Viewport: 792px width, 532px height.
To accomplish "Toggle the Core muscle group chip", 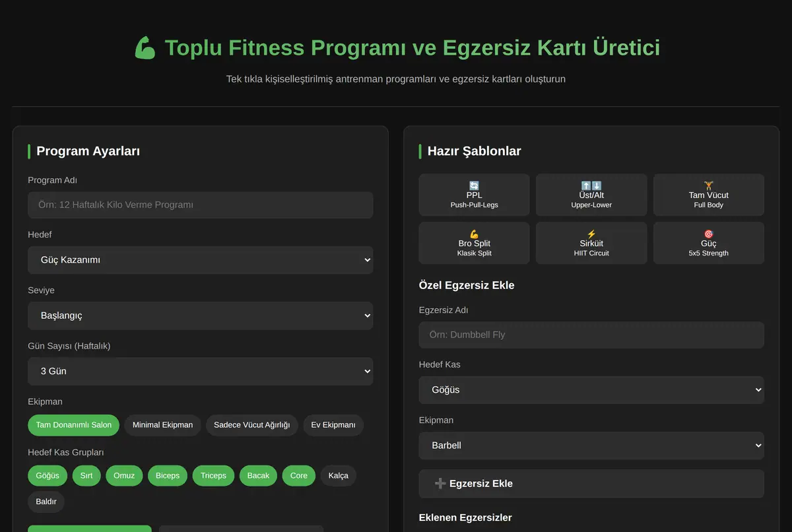I will (x=299, y=475).
